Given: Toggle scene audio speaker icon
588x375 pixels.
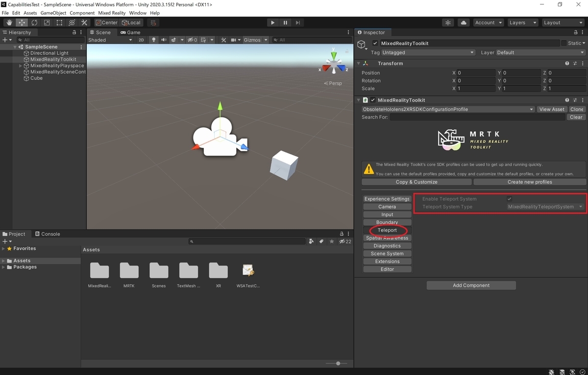Looking at the screenshot, I should 164,40.
